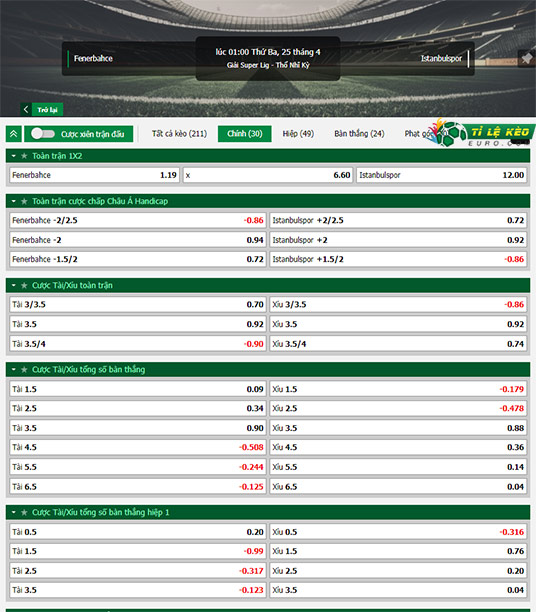Pick Istanbulspor +1.5/2 at -0.86
Image resolution: width=536 pixels, height=612 pixels.
pos(398,259)
